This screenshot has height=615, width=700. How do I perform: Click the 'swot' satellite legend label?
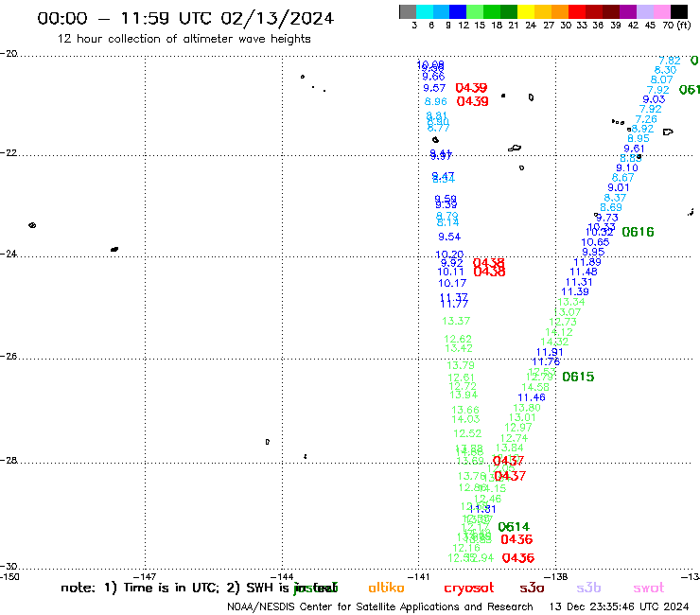pos(649,589)
